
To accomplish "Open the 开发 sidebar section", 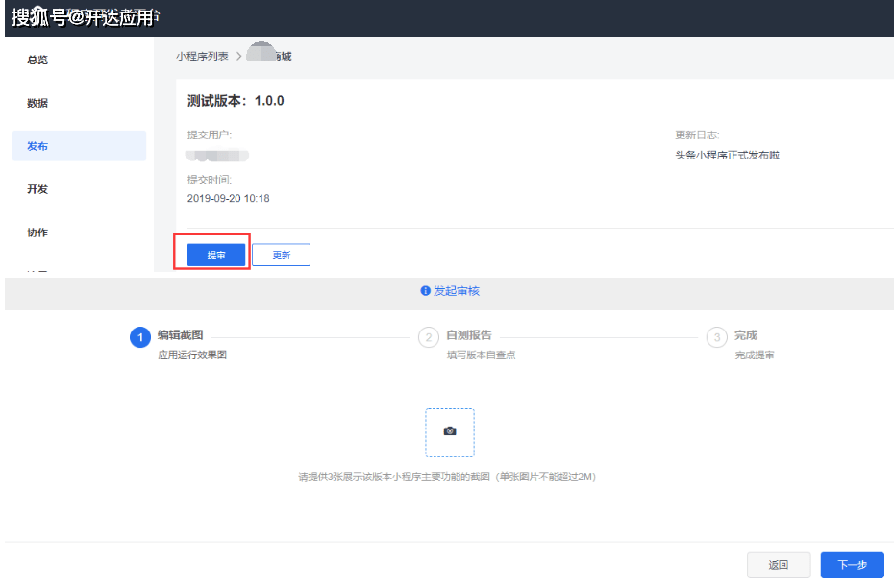I will pos(37,189).
